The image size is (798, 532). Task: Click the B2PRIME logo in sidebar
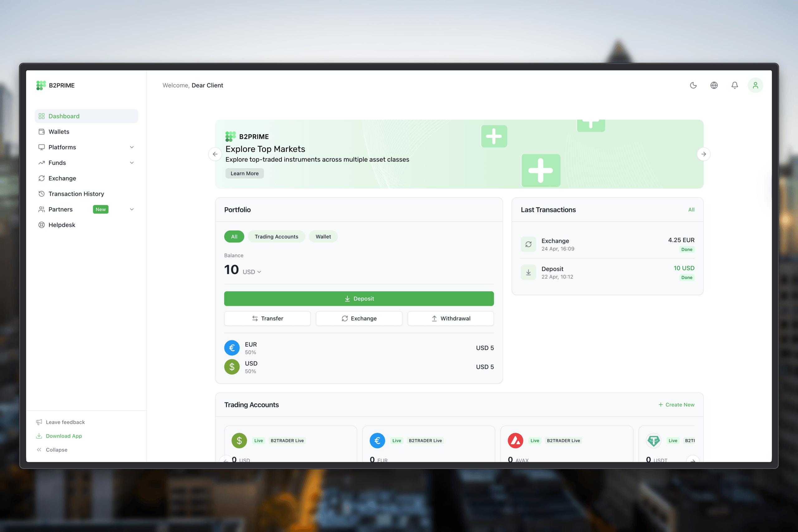point(55,85)
